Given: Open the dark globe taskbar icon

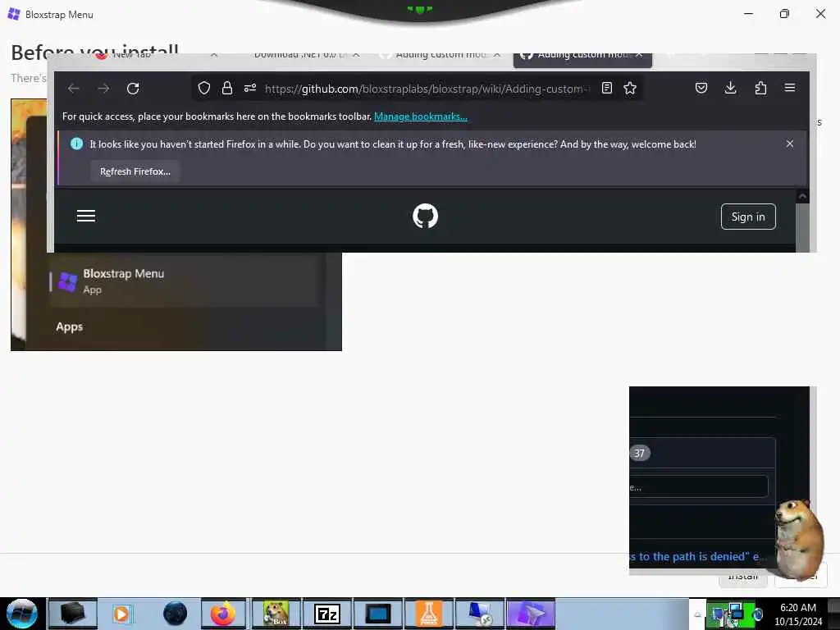Looking at the screenshot, I should [175, 614].
